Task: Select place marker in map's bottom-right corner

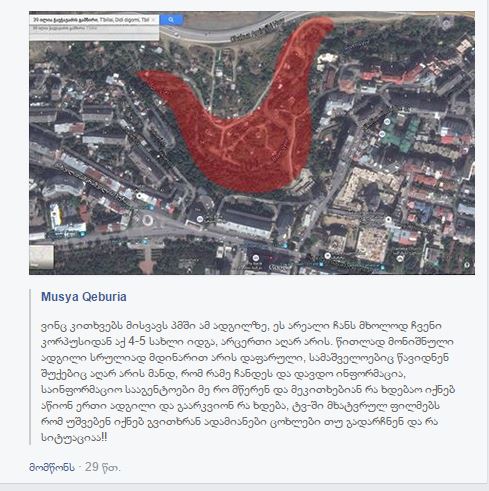Action: (x=467, y=265)
